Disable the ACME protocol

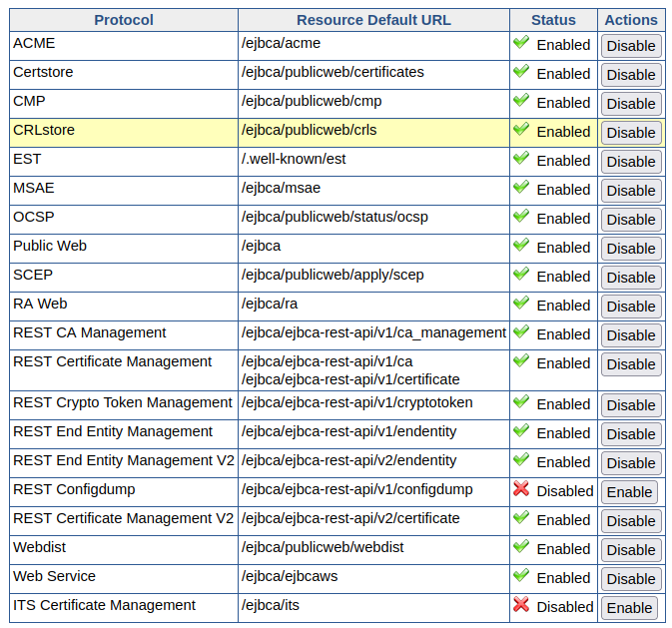click(631, 46)
